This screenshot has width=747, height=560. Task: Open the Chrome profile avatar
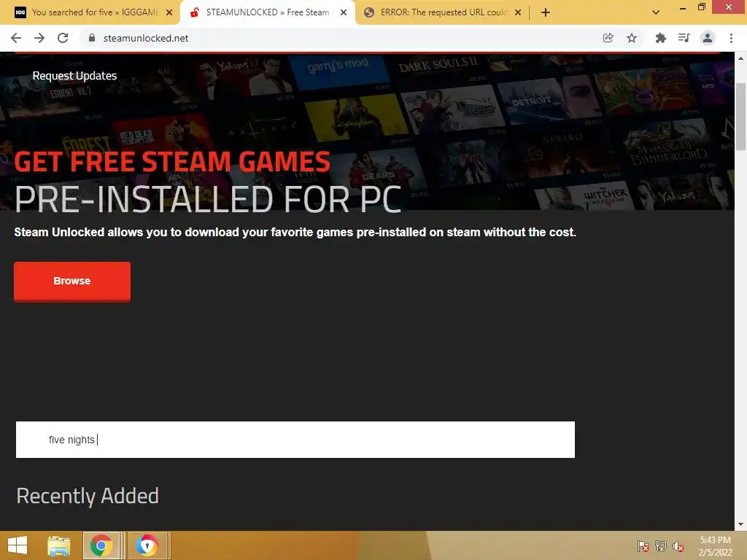tap(708, 38)
